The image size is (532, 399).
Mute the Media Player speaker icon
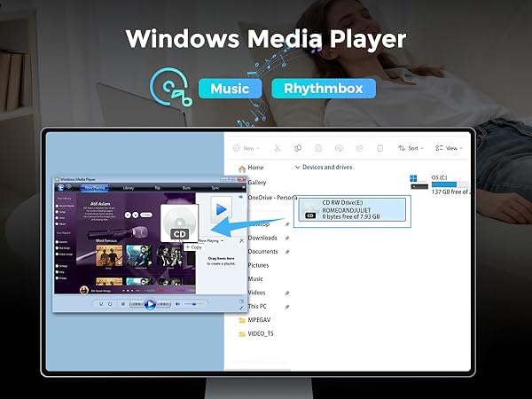pyautogui.click(x=177, y=304)
